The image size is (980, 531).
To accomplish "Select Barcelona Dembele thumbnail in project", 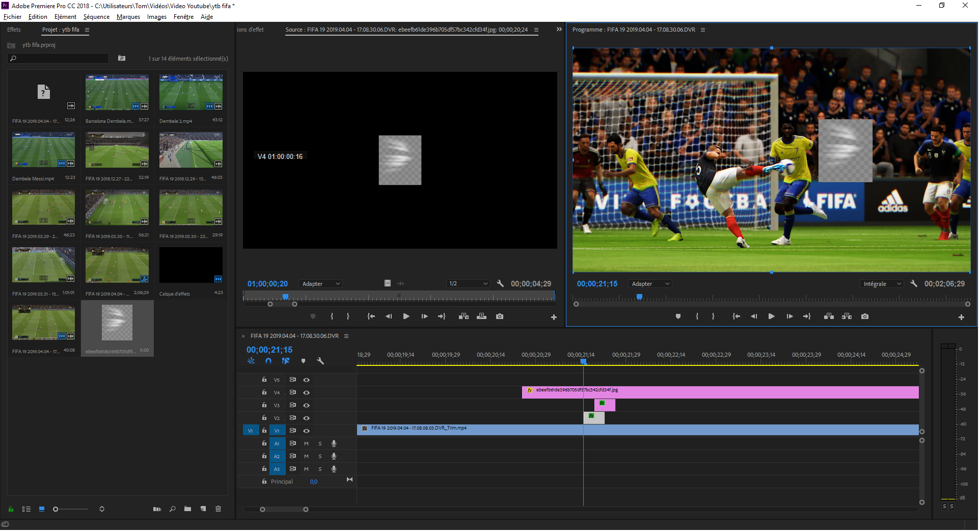I will 117,92.
